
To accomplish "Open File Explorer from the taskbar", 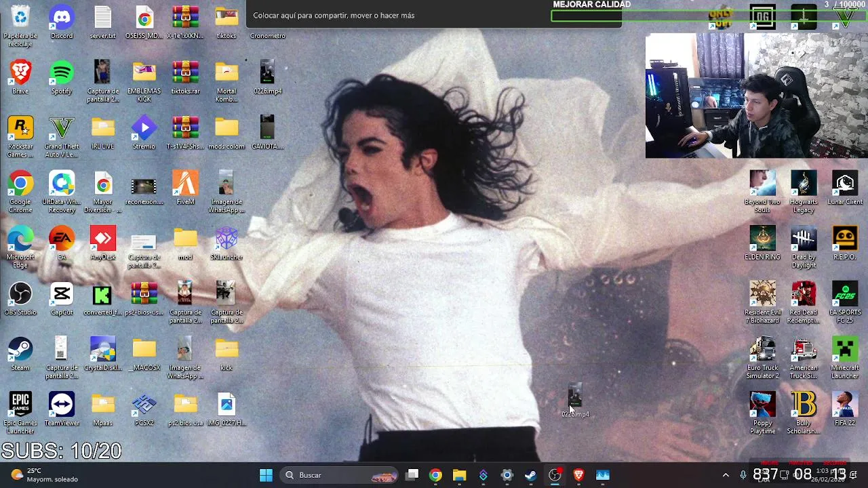I will [459, 475].
